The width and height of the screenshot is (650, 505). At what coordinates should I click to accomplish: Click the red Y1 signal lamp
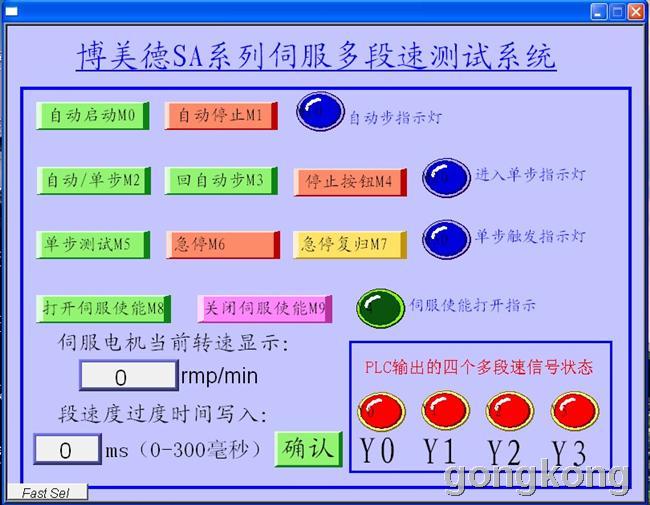[x=446, y=410]
